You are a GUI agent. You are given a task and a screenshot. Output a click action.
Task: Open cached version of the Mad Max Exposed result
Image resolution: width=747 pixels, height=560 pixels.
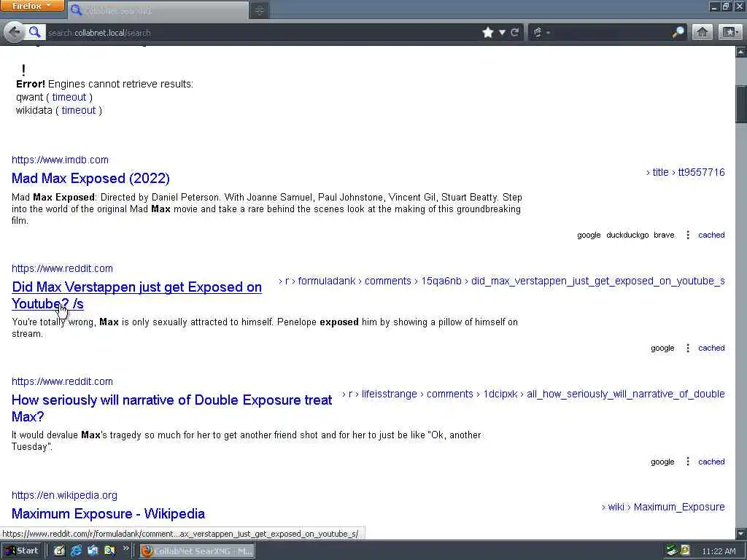tap(711, 235)
